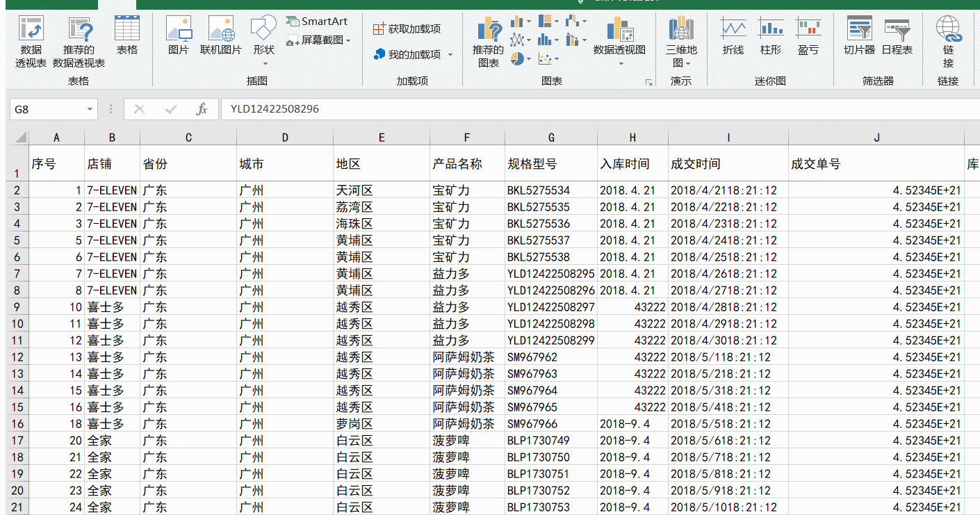This screenshot has width=980, height=515.
Task: Open 3D Map (三维地图)
Action: click(x=681, y=42)
